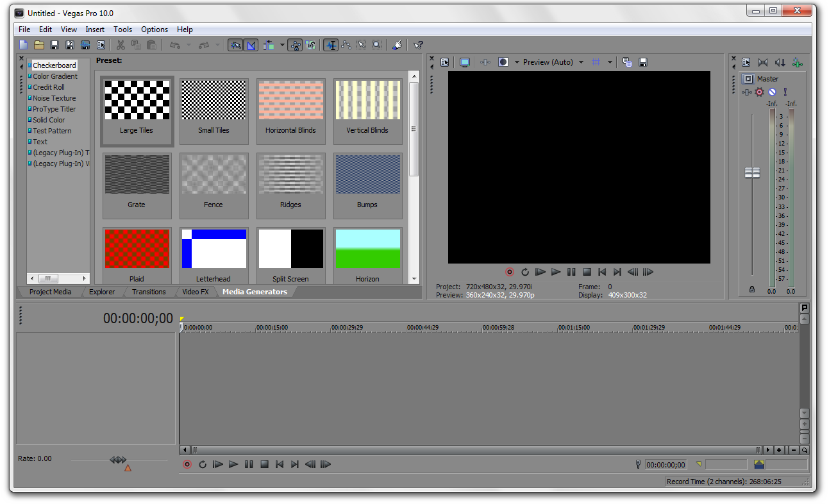The height and width of the screenshot is (504, 829).
Task: Select the Zoom edit tool magnifier
Action: pyautogui.click(x=377, y=45)
